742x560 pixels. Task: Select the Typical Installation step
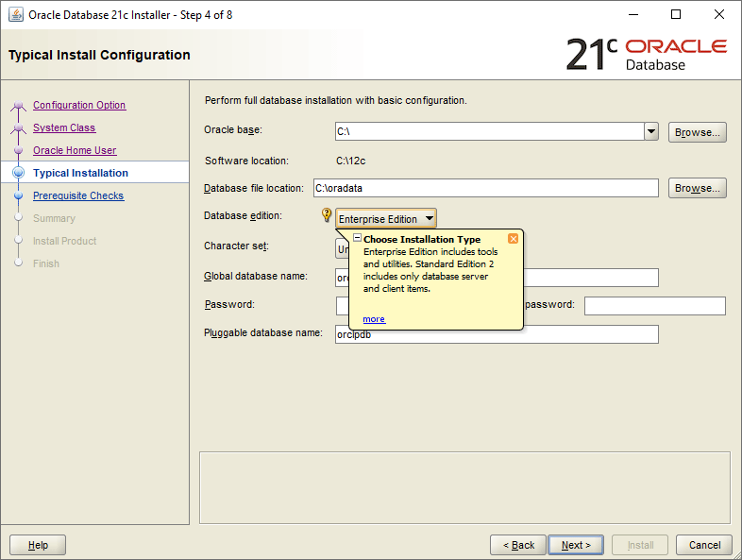pos(80,173)
